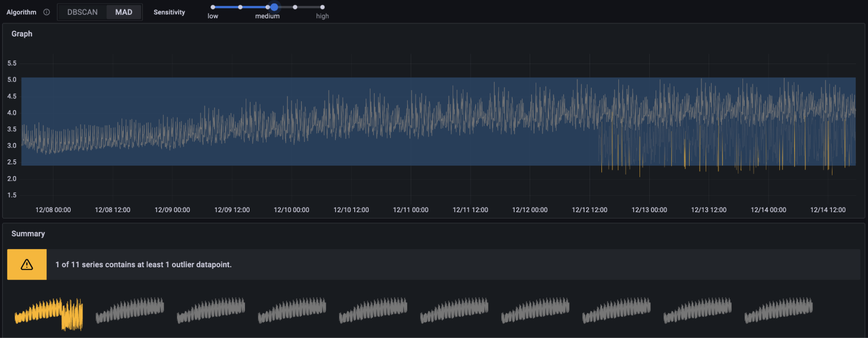
Task: Click the 'high' sensitivity label
Action: pos(322,16)
